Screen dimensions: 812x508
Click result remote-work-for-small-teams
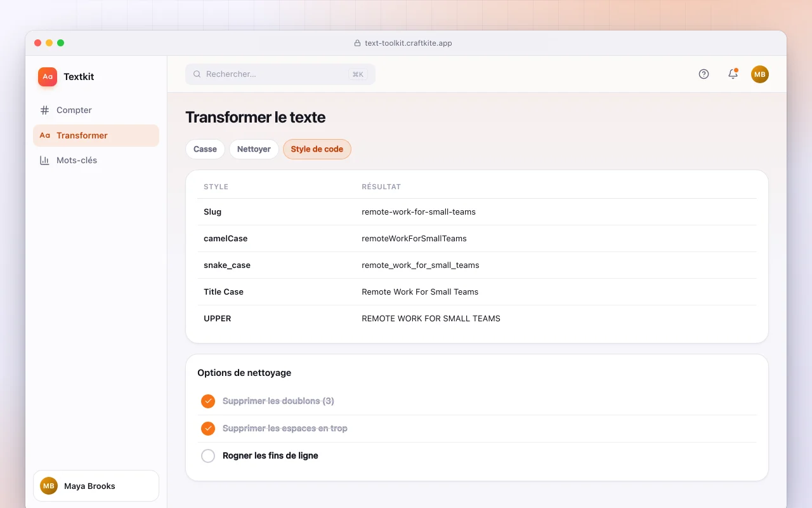click(x=419, y=211)
